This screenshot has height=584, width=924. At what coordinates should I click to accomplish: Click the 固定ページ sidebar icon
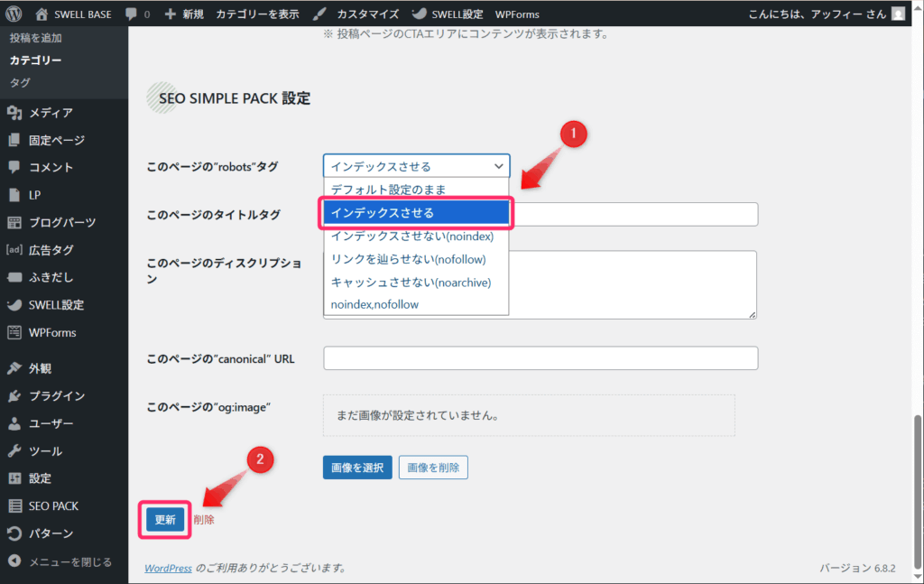tap(14, 140)
